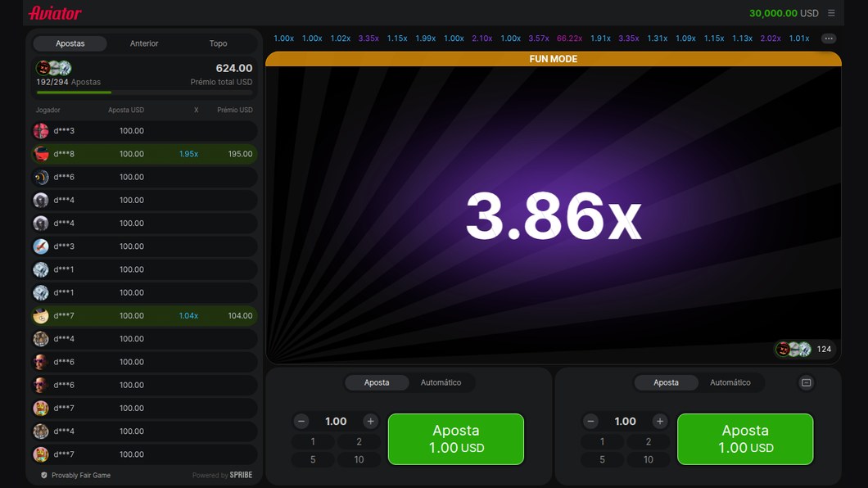Click the 1.04x cashout multiplier of d***7
Screen dimensions: 868x488
click(188, 315)
